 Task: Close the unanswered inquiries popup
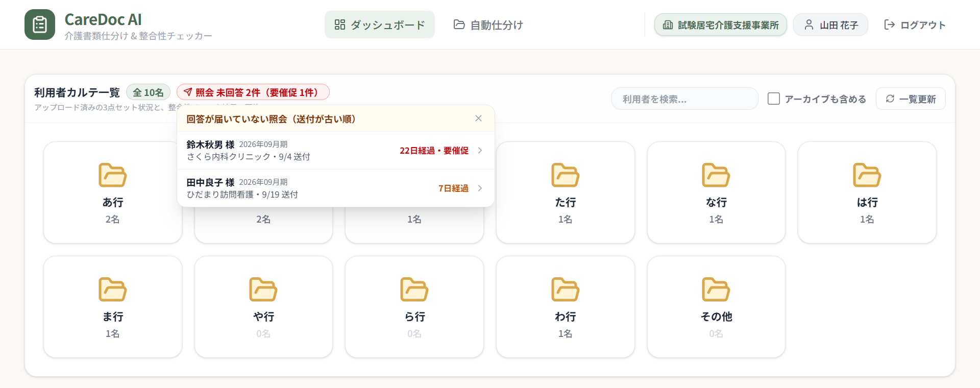click(478, 118)
